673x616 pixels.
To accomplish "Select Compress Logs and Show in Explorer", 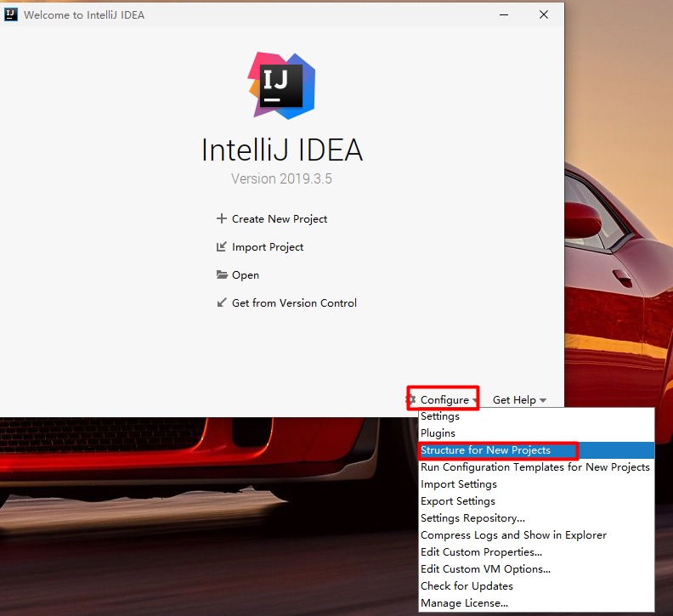I will (x=536, y=535).
